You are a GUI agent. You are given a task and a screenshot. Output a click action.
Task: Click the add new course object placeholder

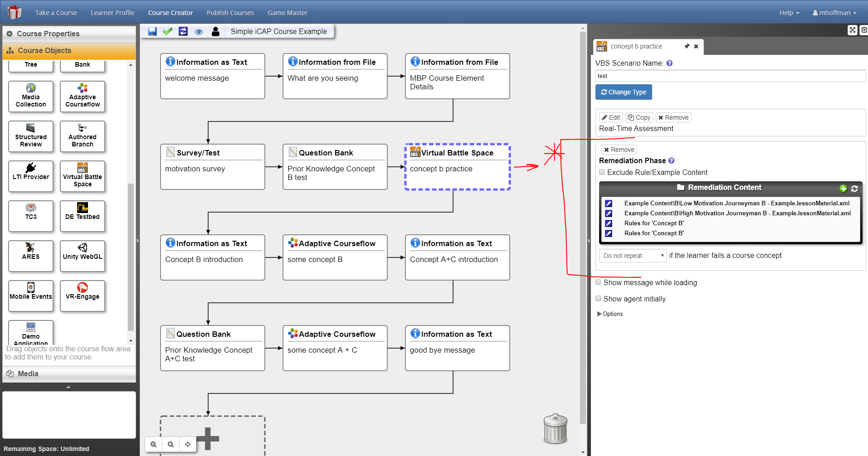213,436
